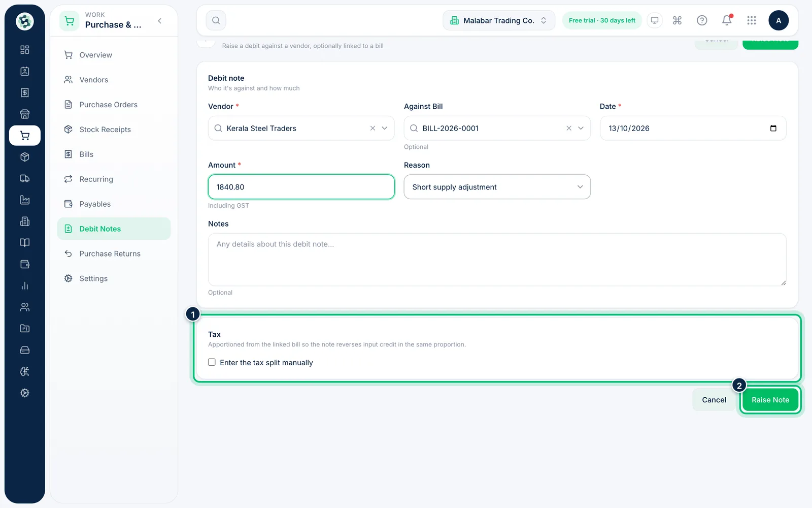
Task: Open the people icon in left rail
Action: click(24, 307)
